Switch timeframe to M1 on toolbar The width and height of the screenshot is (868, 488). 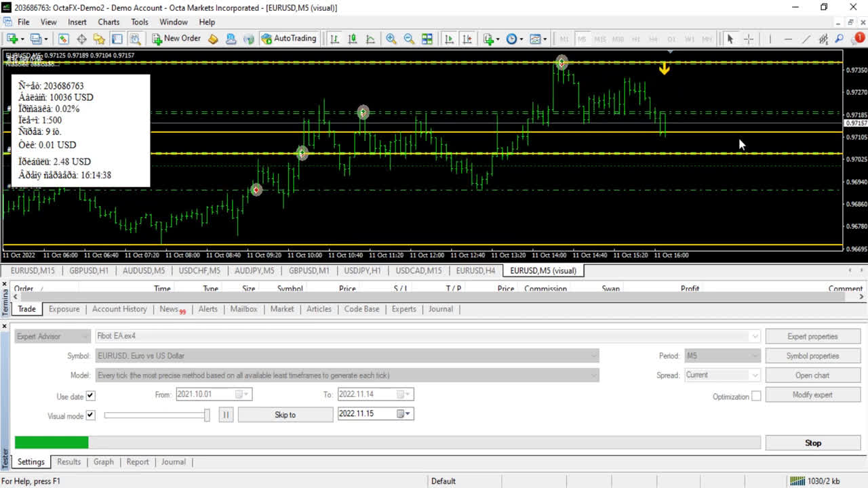[x=564, y=39]
